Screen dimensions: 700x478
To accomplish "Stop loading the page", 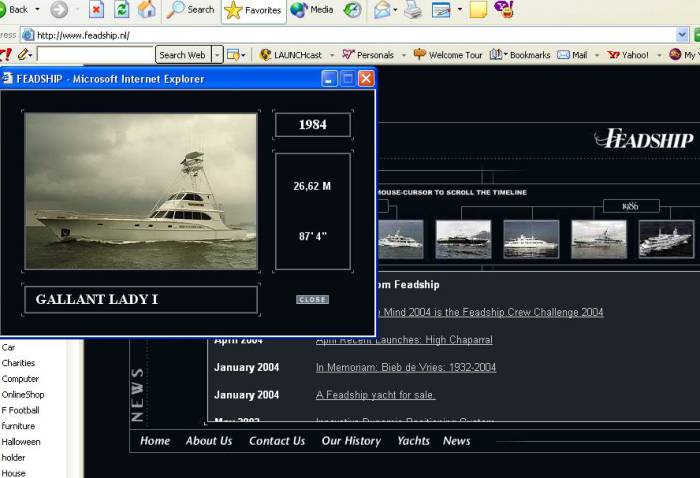I will pos(96,9).
